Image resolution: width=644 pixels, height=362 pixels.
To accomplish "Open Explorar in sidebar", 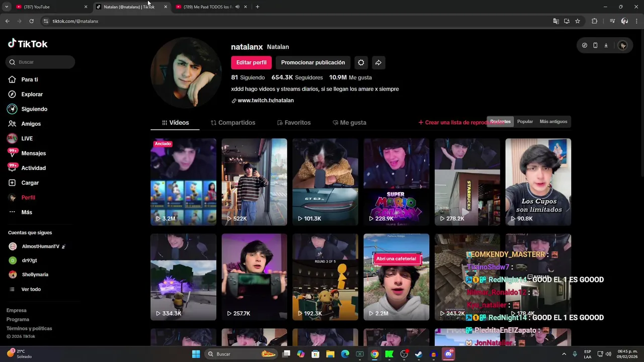I will pos(32,94).
